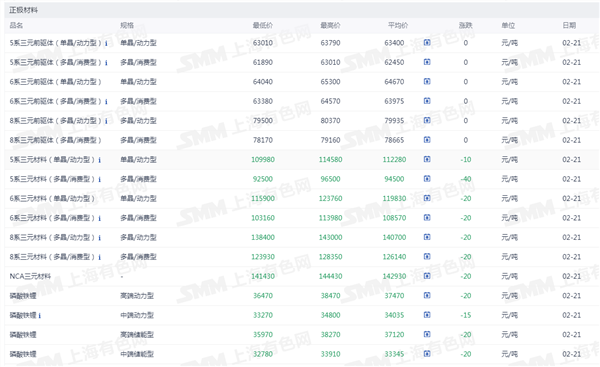The width and height of the screenshot is (600, 367).
Task: Select the average price 119830
Action: (394, 198)
